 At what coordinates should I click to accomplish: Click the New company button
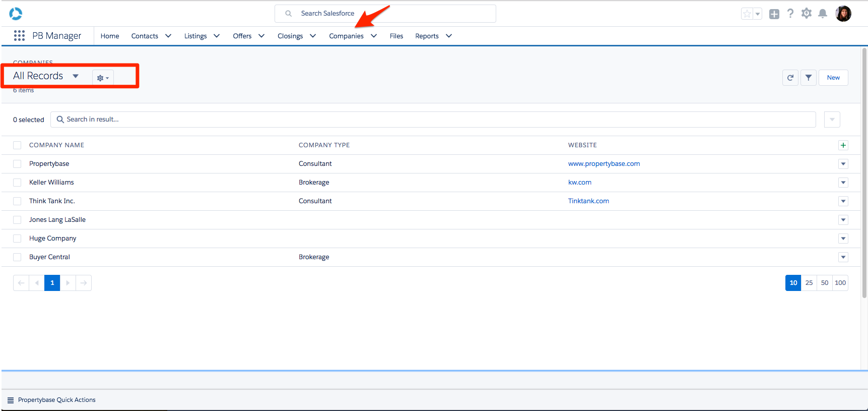[833, 78]
